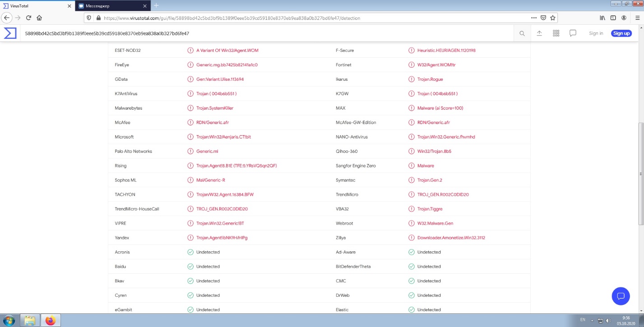Click 'Heuristic.HEUR/AGEN.1120198' text
Image resolution: width=644 pixels, height=327 pixels.
(x=446, y=51)
